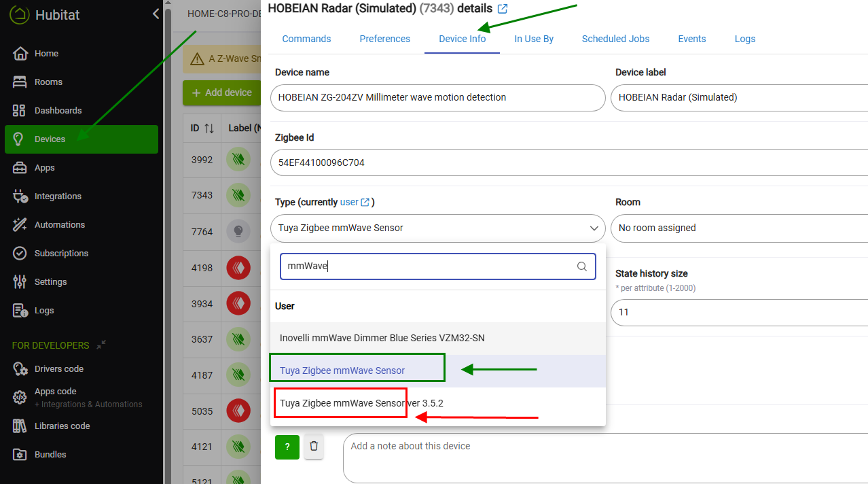Switch to Logs tab in device details
Viewport: 868px width, 484px height.
(745, 39)
